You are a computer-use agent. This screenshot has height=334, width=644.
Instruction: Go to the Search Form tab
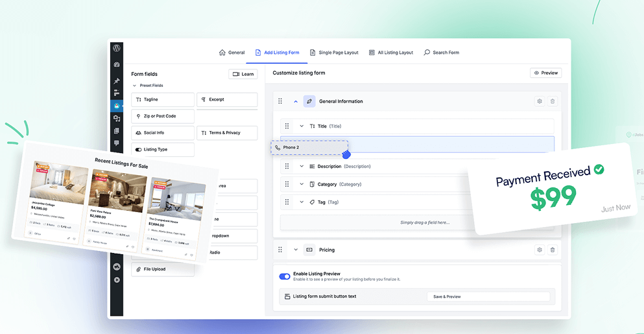point(442,53)
